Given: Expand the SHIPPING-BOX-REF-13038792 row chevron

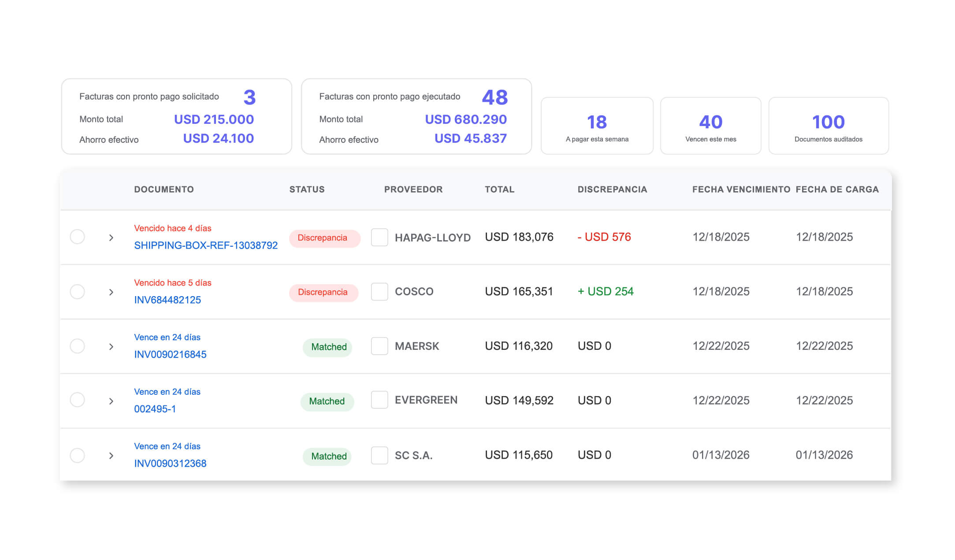Looking at the screenshot, I should [x=111, y=238].
